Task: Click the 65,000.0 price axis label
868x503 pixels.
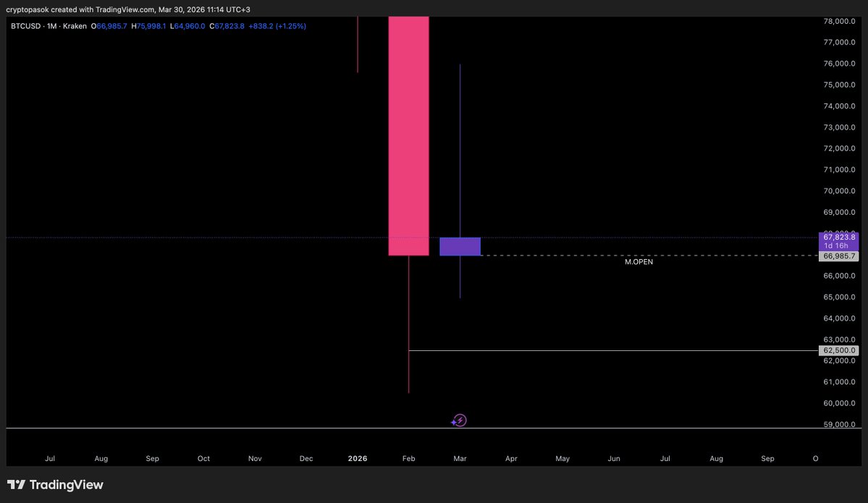Action: pyautogui.click(x=839, y=297)
